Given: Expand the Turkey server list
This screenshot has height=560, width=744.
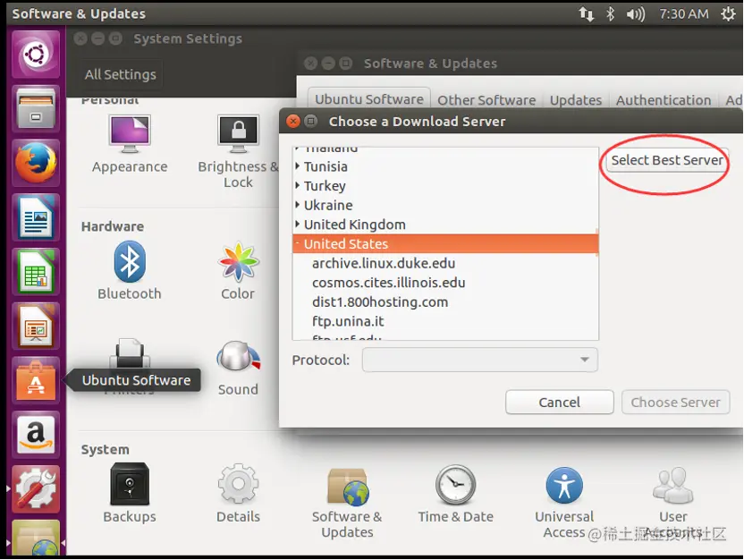Looking at the screenshot, I should tap(298, 185).
